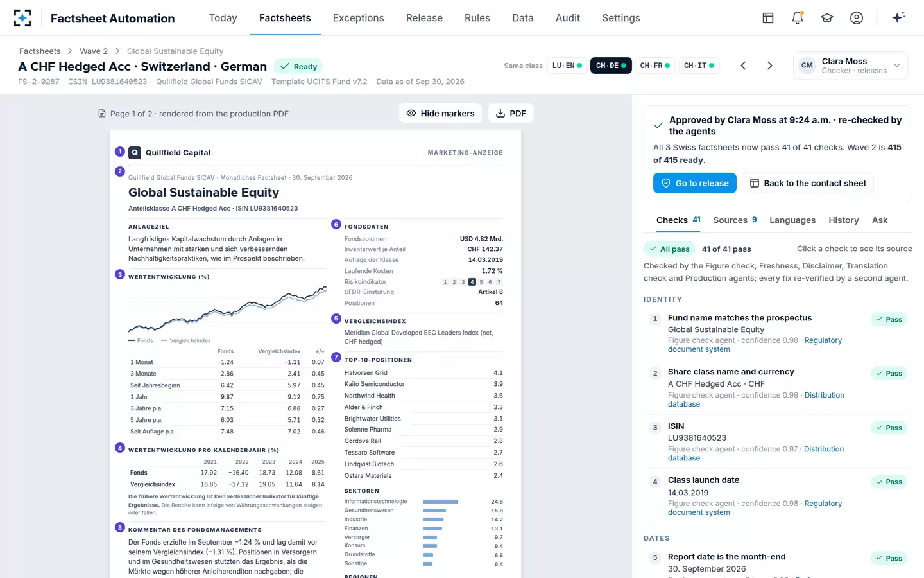The height and width of the screenshot is (578, 924).
Task: Click the Halvorsen Grid position row
Action: coord(424,373)
